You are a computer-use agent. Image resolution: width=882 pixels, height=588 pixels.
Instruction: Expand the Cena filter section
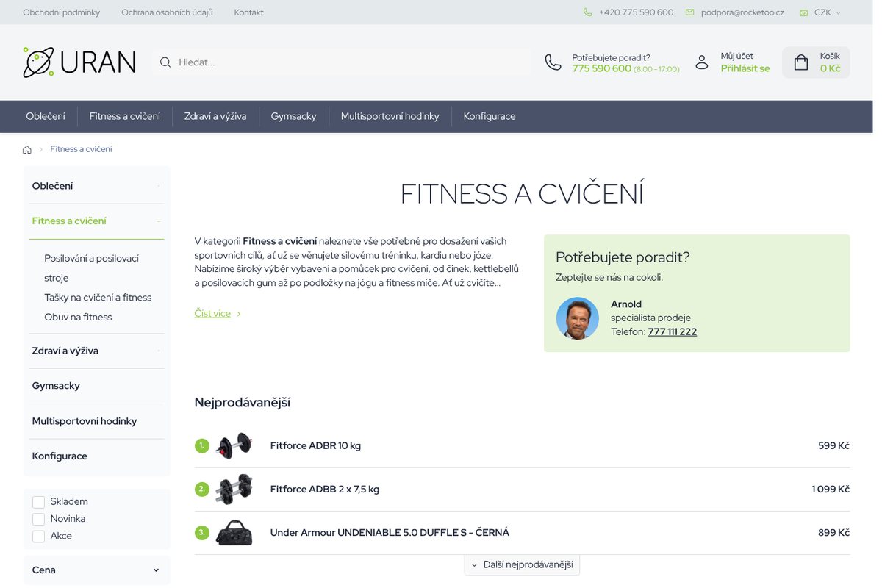tap(96, 570)
